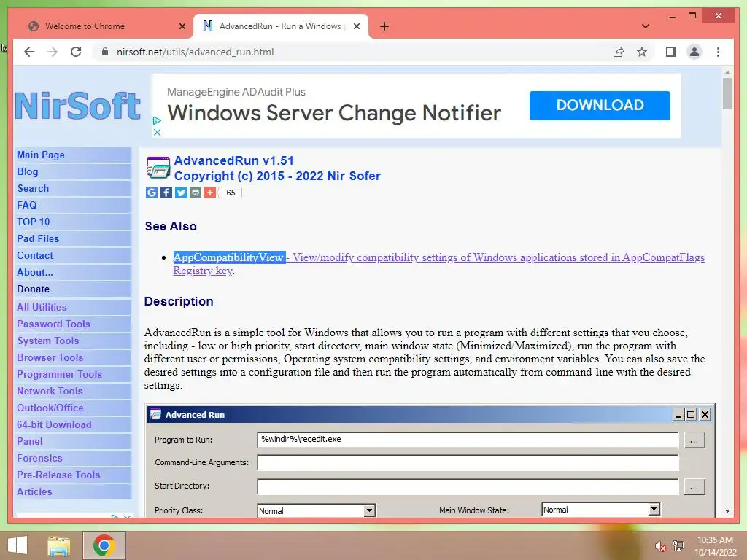Open Outlook/Office category
Image resolution: width=747 pixels, height=560 pixels.
coord(50,408)
